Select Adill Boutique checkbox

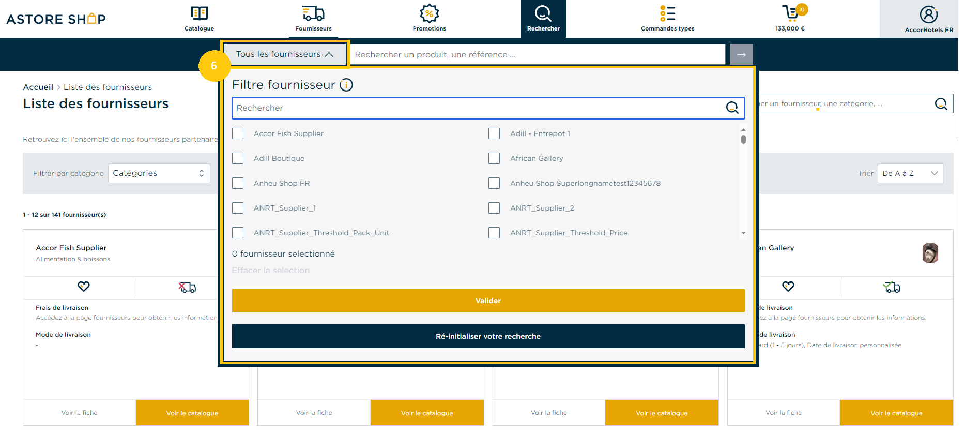pos(238,158)
